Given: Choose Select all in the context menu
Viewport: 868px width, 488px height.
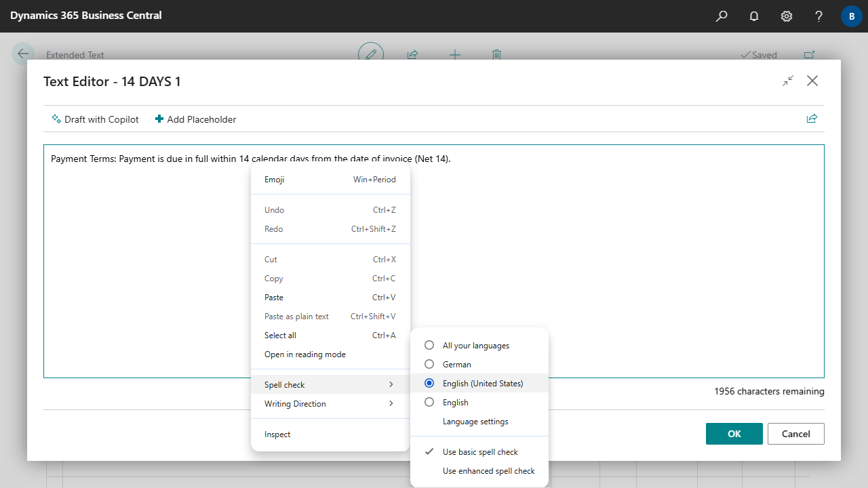Looking at the screenshot, I should pyautogui.click(x=330, y=335).
